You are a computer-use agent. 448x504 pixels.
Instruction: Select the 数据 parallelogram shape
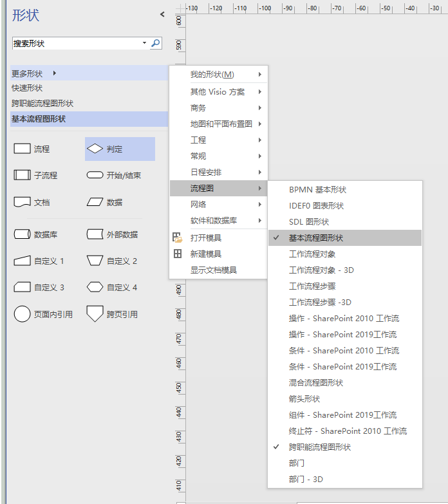tap(105, 203)
